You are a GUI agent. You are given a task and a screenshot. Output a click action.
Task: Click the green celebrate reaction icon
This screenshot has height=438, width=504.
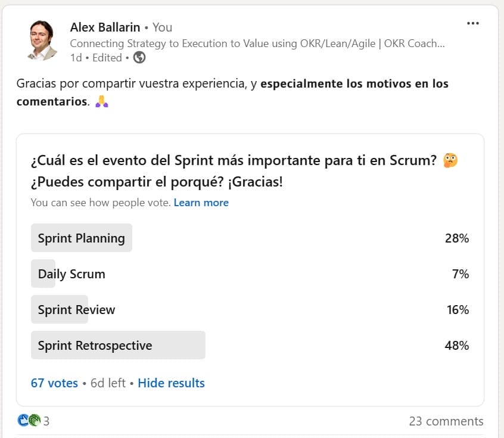[x=34, y=421]
